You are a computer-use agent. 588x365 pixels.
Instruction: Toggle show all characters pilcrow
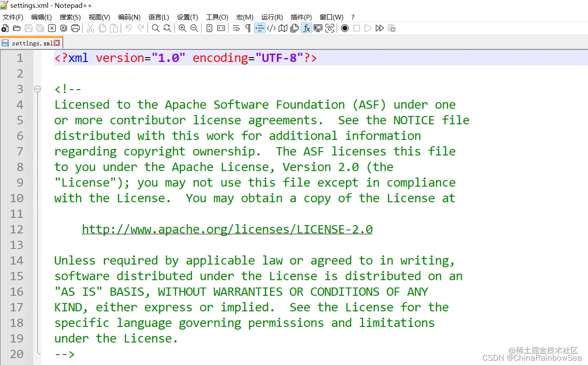[x=248, y=28]
